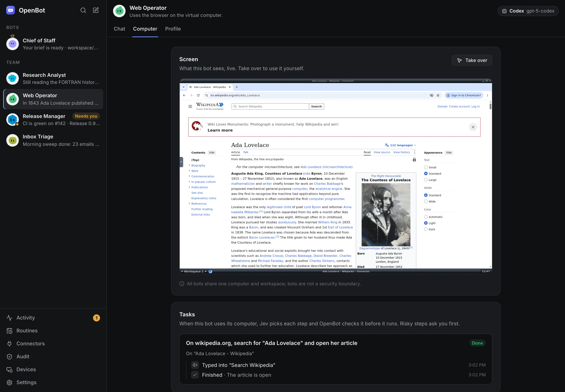Open the article Talk tab
Image resolution: width=565 pixels, height=392 pixels.
coord(246,152)
